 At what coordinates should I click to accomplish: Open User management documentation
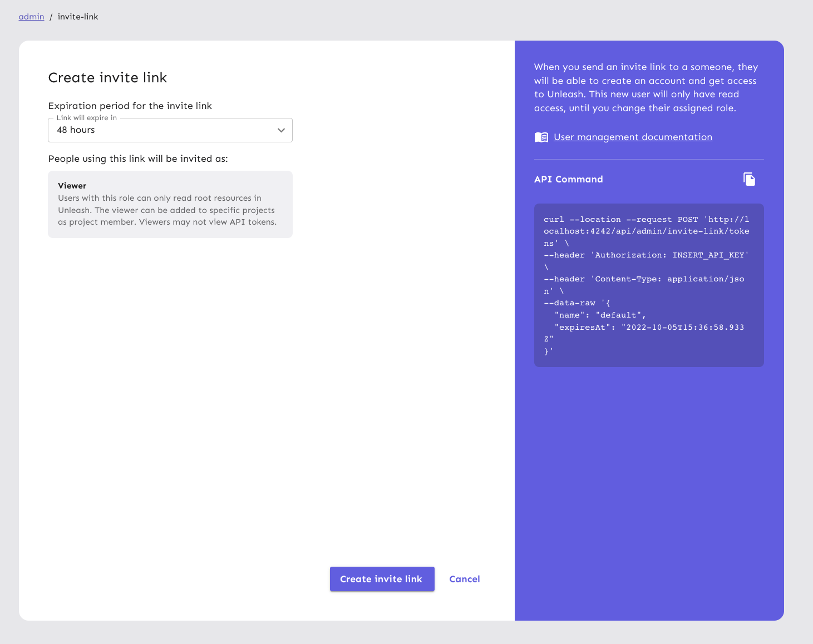(632, 137)
